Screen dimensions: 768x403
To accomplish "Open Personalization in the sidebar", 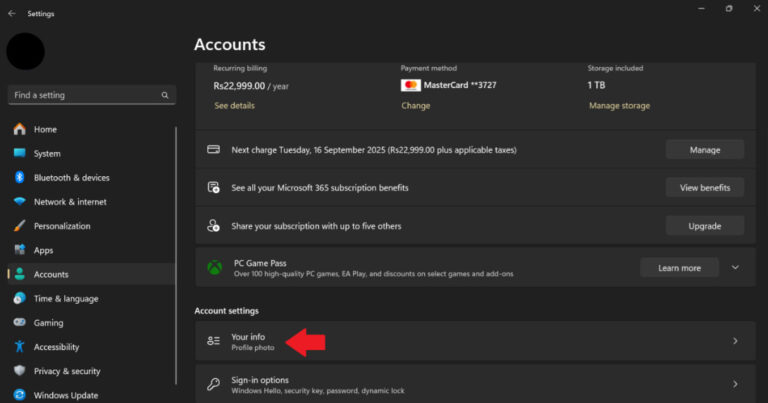I will click(91, 226).
